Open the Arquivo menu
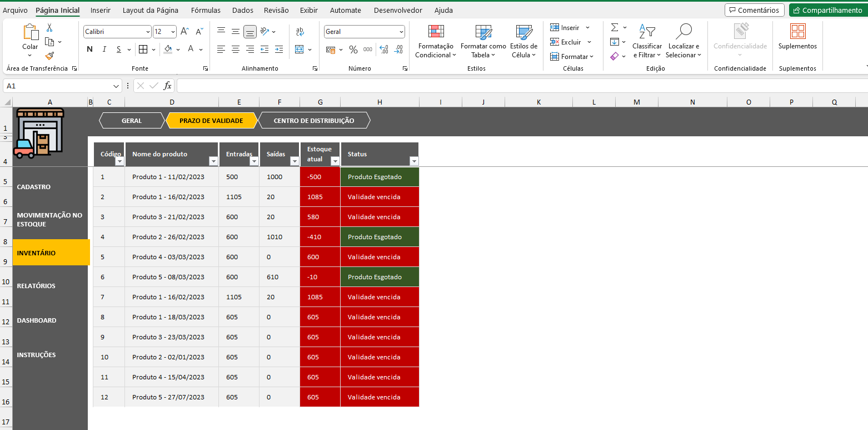 [15, 10]
